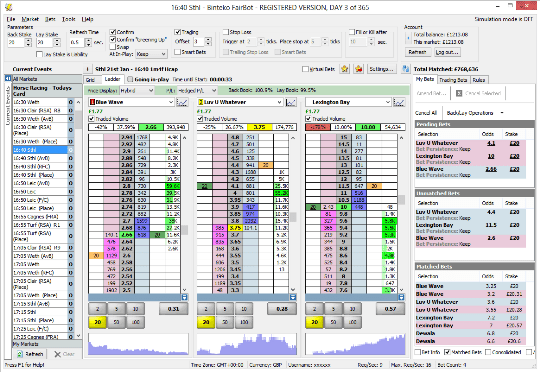Image resolution: width=540 pixels, height=372 pixels.
Task: Toggle the Going in-play checkbox
Action: click(130, 79)
